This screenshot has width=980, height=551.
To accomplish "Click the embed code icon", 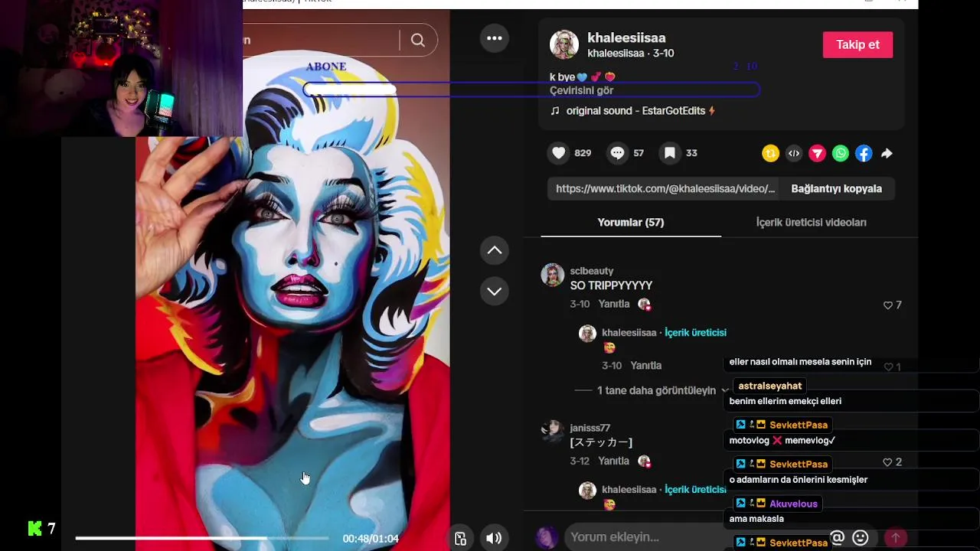I will point(794,154).
